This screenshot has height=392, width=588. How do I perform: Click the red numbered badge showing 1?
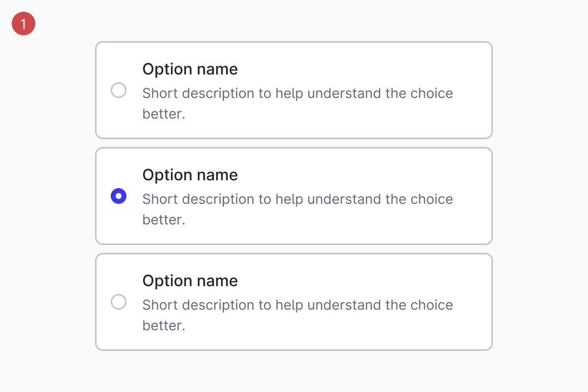click(23, 23)
